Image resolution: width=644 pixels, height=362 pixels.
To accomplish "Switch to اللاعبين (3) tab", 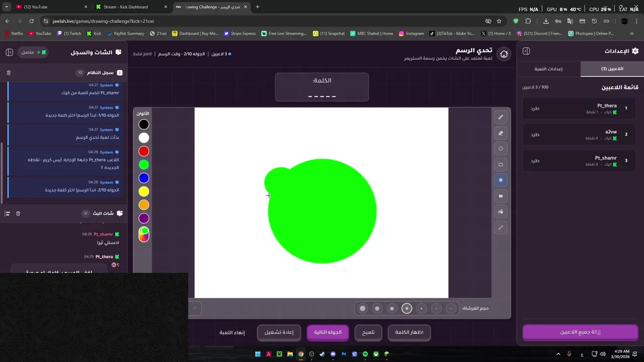I will (x=612, y=69).
